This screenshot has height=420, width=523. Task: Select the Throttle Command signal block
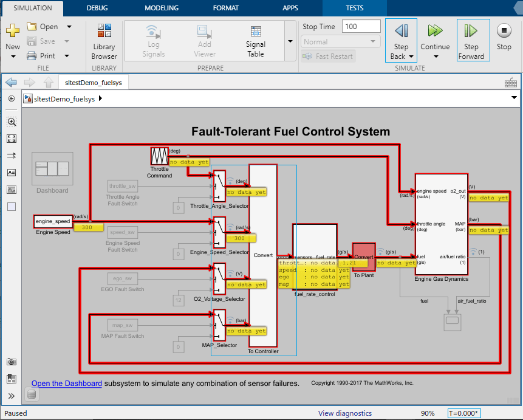click(159, 156)
